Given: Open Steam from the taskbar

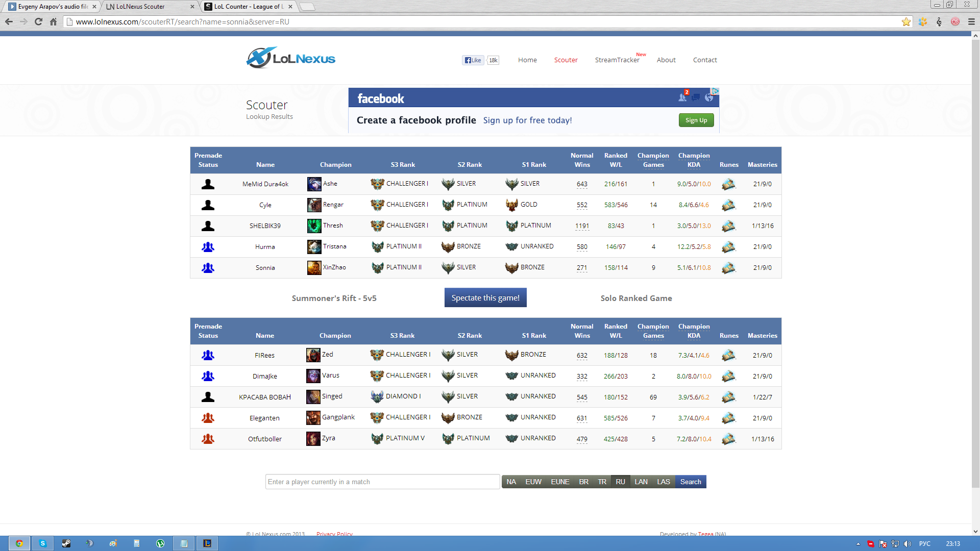Looking at the screenshot, I should point(66,543).
